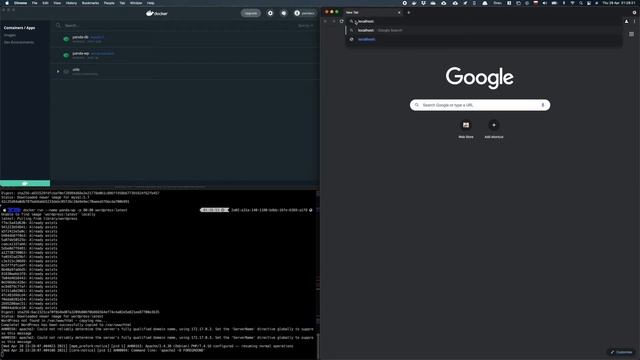
Task: Open the Apple menu
Action: point(7,3)
